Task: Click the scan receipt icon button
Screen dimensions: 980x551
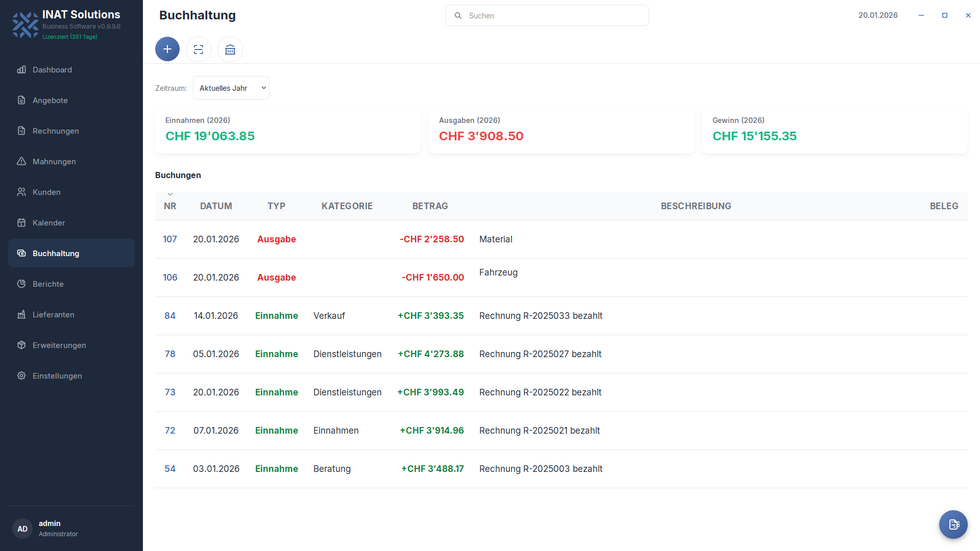Action: point(199,49)
